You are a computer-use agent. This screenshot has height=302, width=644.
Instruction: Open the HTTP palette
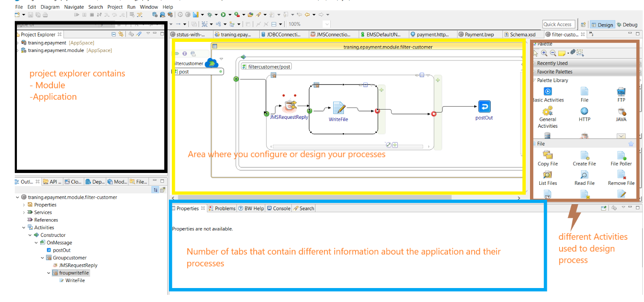coord(584,113)
